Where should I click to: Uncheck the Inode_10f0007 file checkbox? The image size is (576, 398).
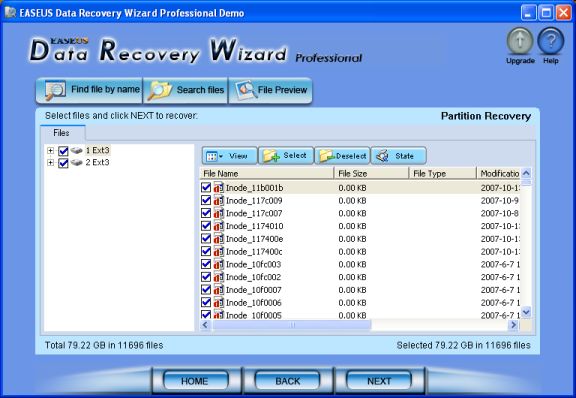click(206, 290)
